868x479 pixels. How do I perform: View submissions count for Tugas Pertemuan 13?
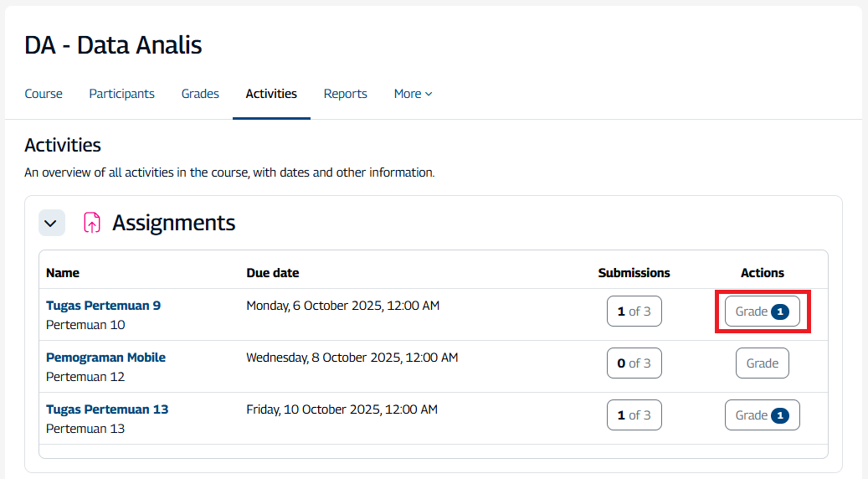coord(634,415)
